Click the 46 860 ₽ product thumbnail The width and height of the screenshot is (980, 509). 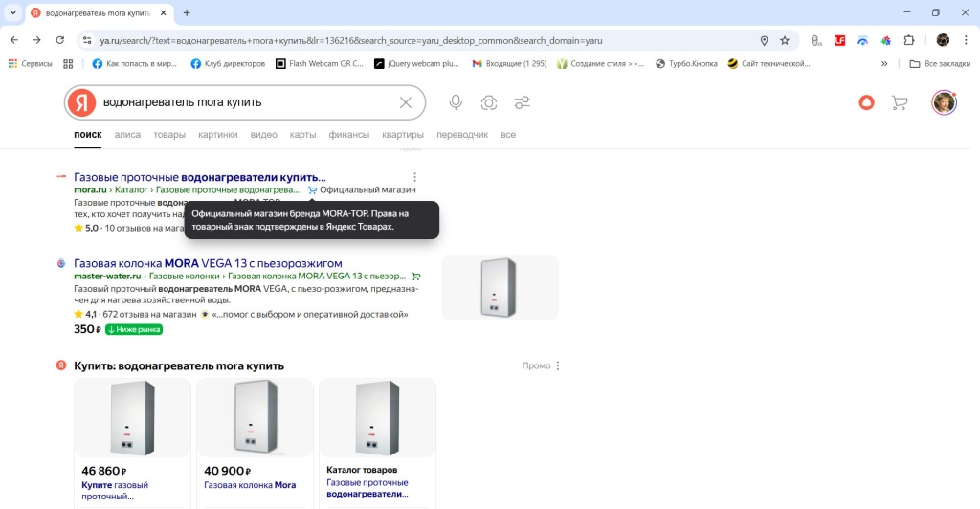[132, 418]
